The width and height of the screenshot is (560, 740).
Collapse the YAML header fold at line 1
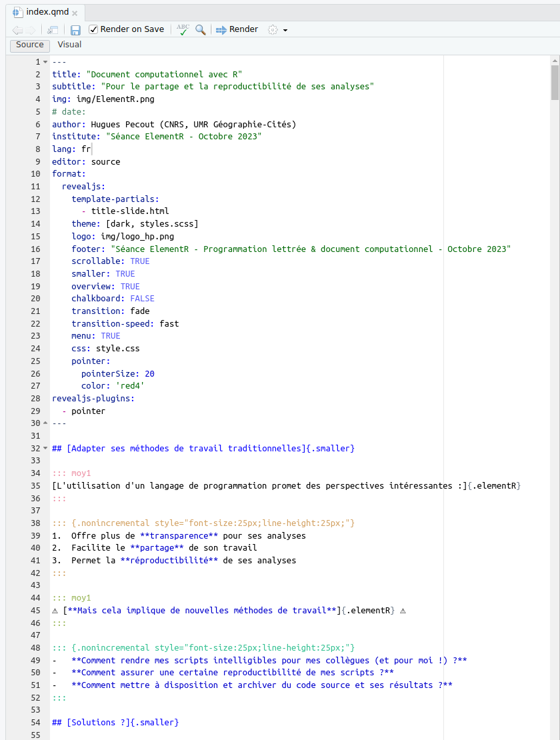[x=45, y=62]
